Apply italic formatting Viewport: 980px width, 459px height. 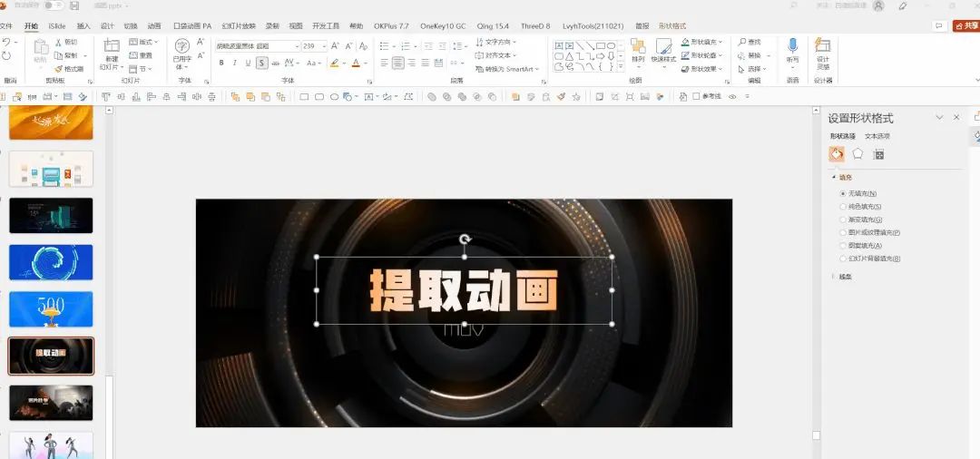coord(234,63)
